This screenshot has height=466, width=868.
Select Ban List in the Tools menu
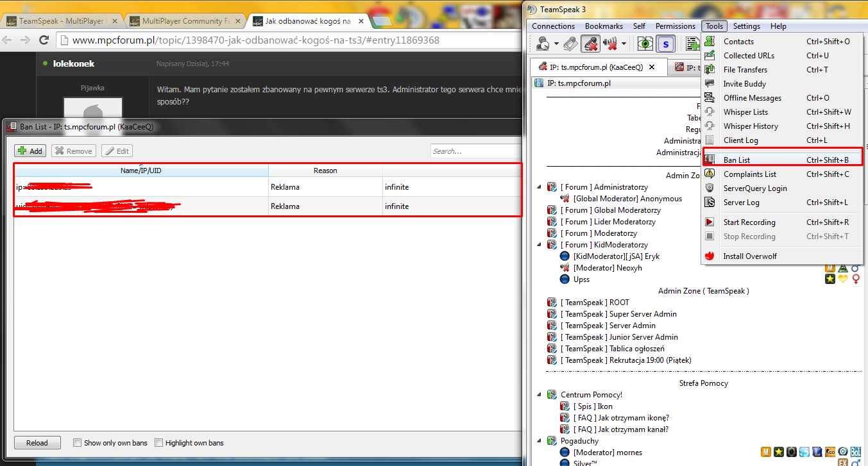pyautogui.click(x=783, y=160)
